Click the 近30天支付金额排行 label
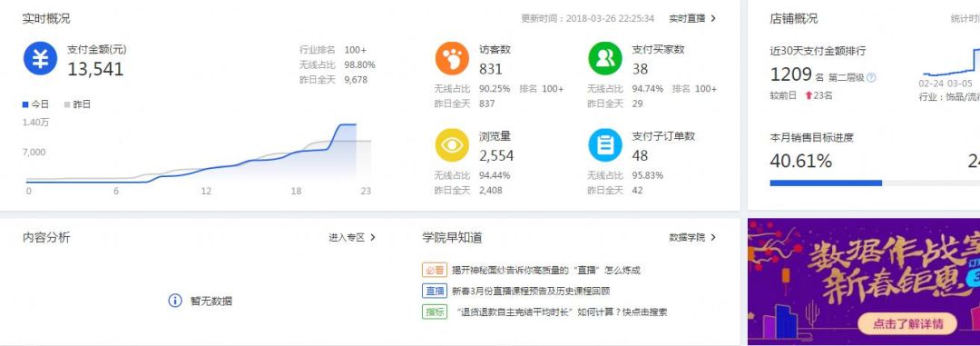Screen dimensions: 980x346 [818, 51]
